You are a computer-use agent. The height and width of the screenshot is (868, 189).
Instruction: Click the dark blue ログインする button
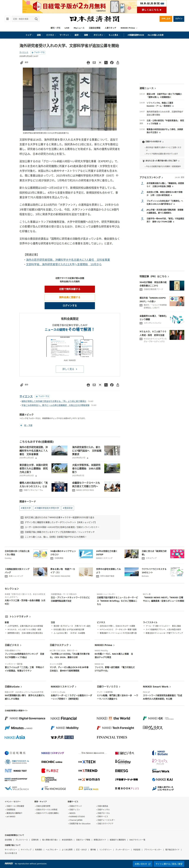(70, 306)
